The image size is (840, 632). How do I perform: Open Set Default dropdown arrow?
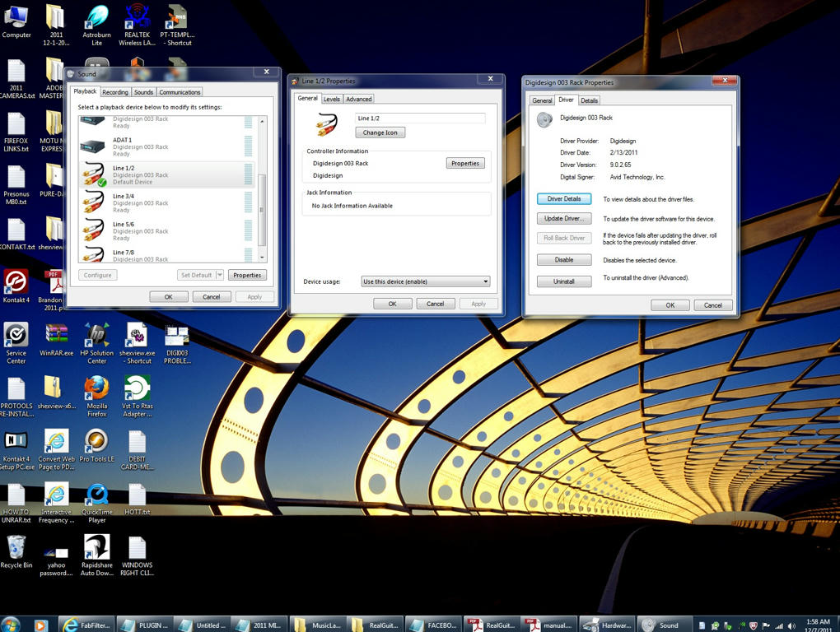coord(220,275)
